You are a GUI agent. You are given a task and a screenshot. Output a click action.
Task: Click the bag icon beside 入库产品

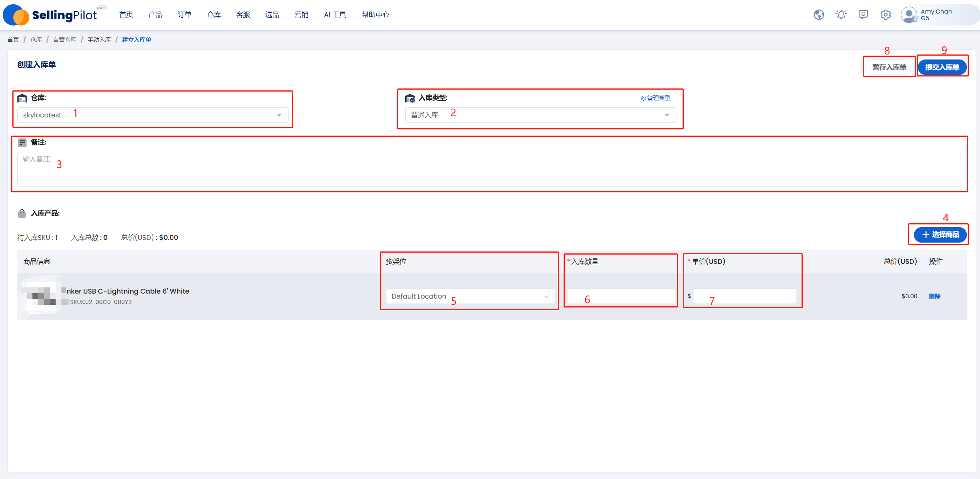click(22, 213)
